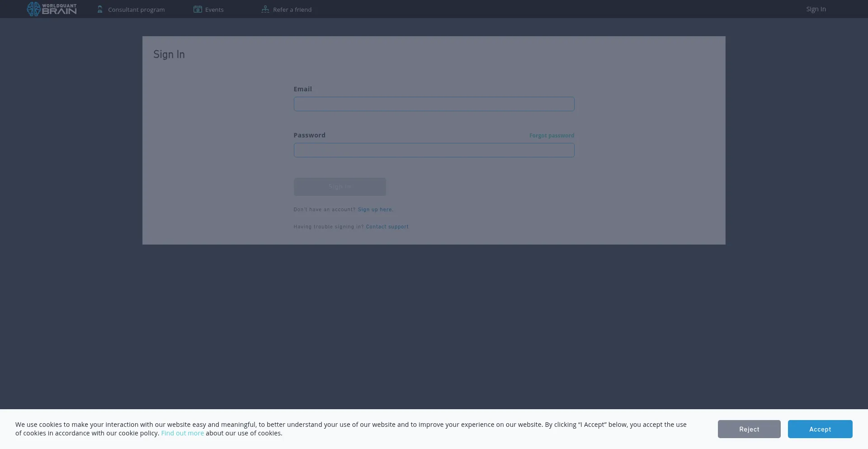Screen dimensions: 868x449
Task: Click the Refer a friend network icon
Action: [265, 9]
